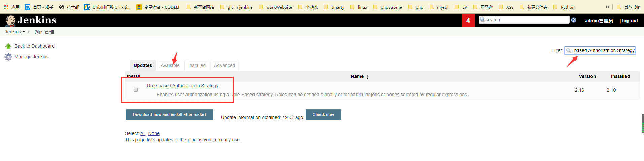Click the log out link

coord(630,21)
